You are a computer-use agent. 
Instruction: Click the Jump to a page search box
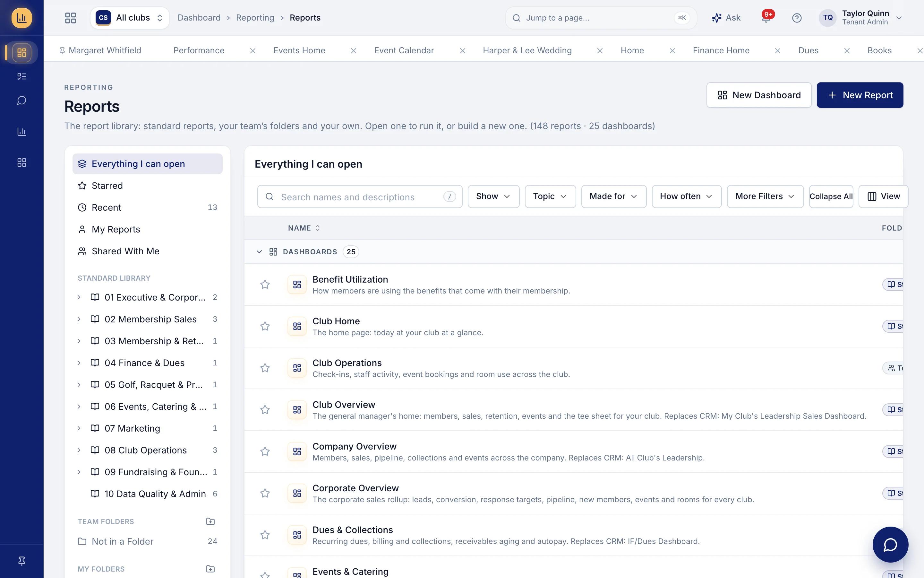coord(601,18)
